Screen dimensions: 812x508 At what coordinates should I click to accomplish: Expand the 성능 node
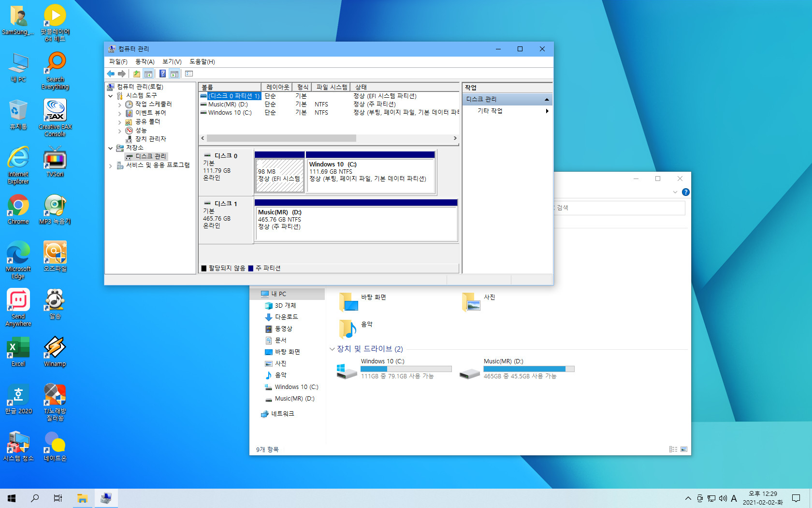click(x=119, y=131)
